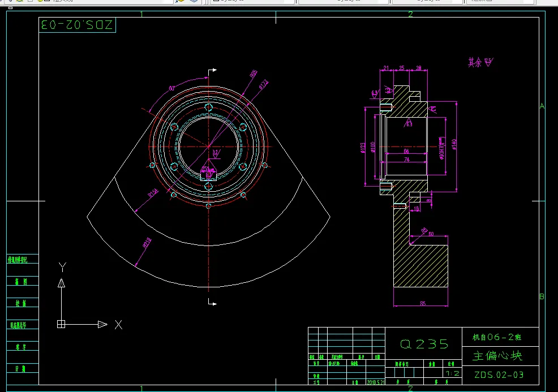Select the 66 bore length dimension
Image resolution: width=558 pixels, height=392 pixels.
tap(406, 151)
